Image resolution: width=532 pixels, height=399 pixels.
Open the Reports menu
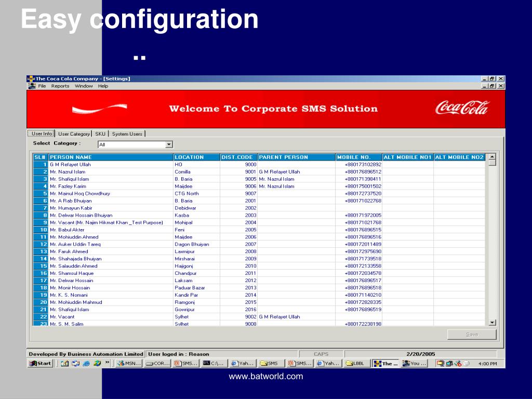pos(60,86)
